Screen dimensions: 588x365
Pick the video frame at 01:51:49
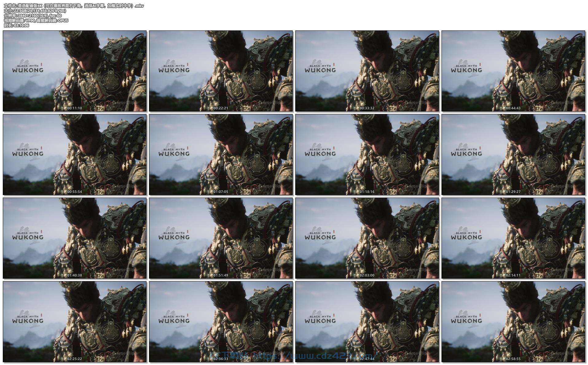coord(221,238)
